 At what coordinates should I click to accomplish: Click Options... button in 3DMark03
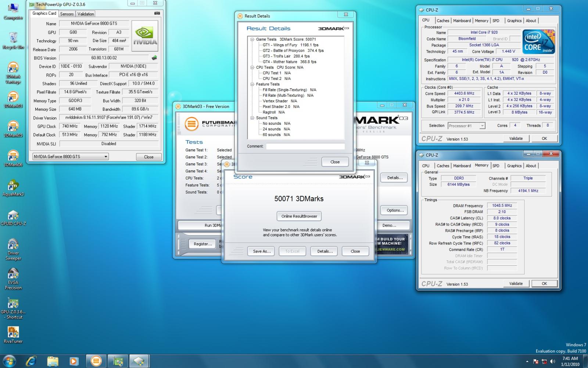[x=395, y=210]
